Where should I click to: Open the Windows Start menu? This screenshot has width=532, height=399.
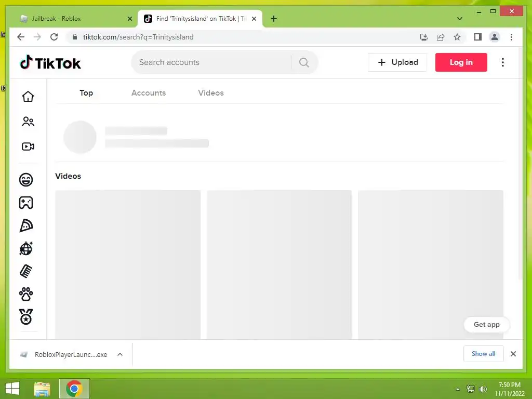click(x=12, y=389)
